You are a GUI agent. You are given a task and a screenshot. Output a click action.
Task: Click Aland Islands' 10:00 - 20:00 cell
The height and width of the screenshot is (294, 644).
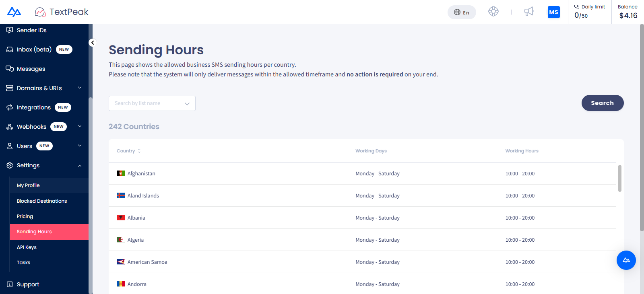[520, 195]
